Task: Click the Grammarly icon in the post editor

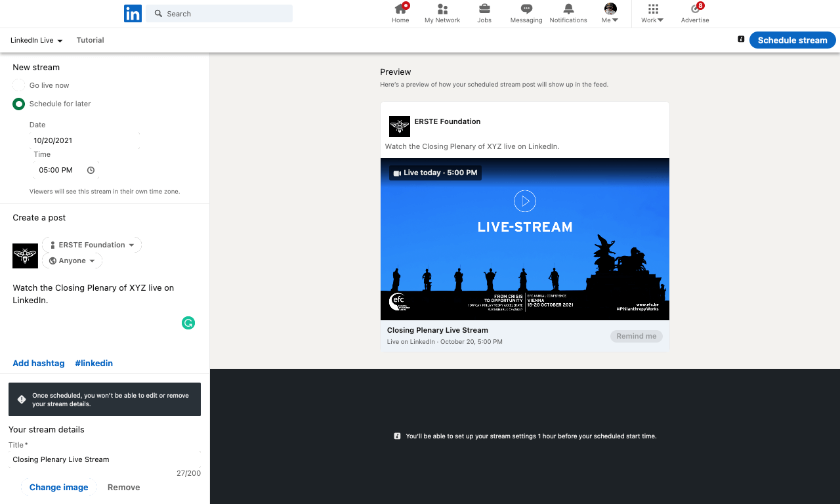Action: (188, 322)
